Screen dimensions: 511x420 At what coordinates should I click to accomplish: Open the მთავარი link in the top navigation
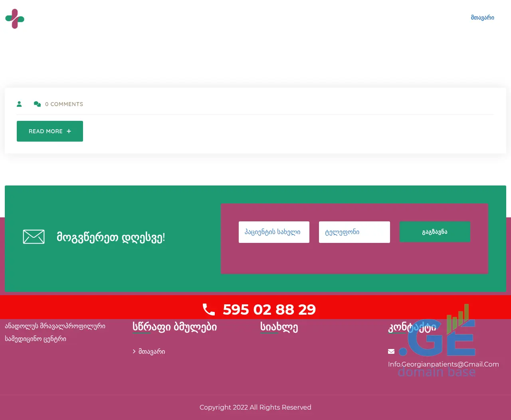pos(482,18)
